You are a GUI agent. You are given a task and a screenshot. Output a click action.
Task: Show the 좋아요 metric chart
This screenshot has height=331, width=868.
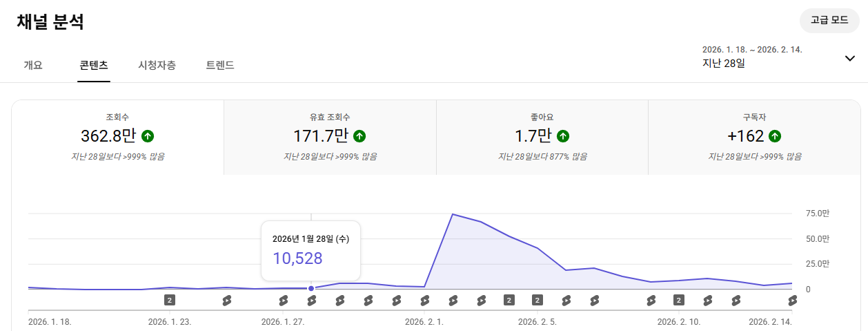point(542,137)
